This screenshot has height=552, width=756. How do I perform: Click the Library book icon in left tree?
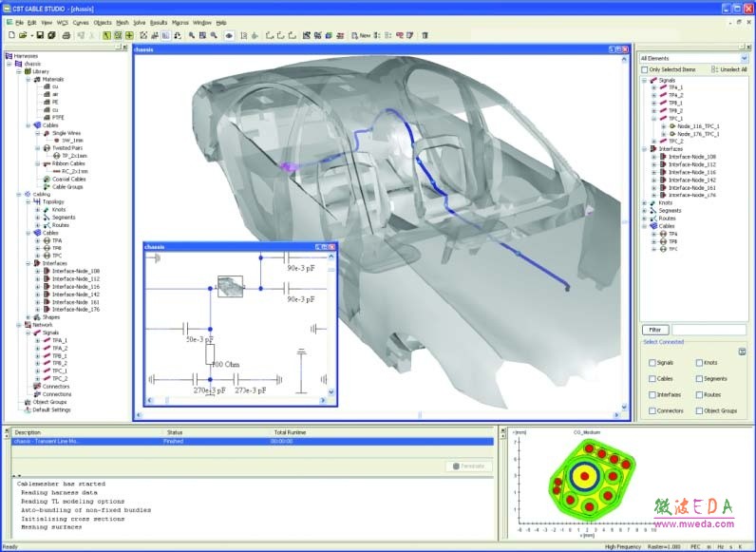click(28, 71)
